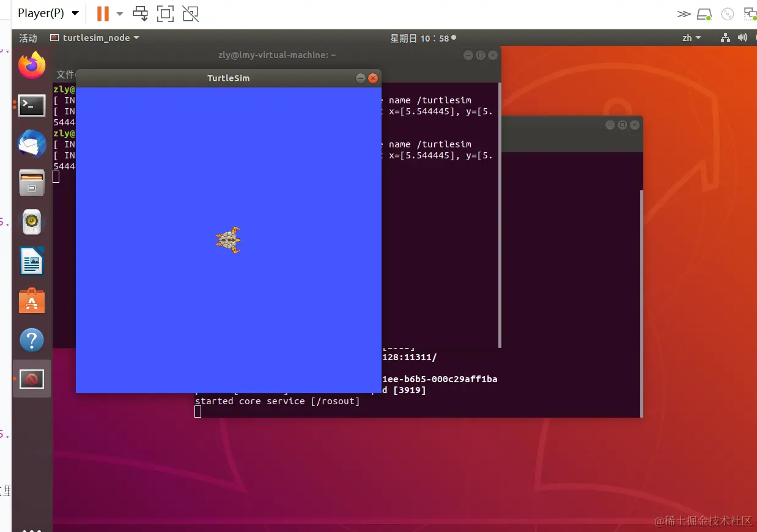Enter full screen mode in VMware Player
This screenshot has height=532, width=757.
[x=165, y=13]
